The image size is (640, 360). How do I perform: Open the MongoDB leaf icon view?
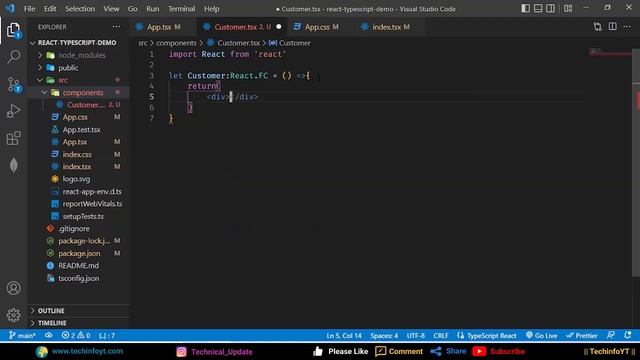point(13,165)
